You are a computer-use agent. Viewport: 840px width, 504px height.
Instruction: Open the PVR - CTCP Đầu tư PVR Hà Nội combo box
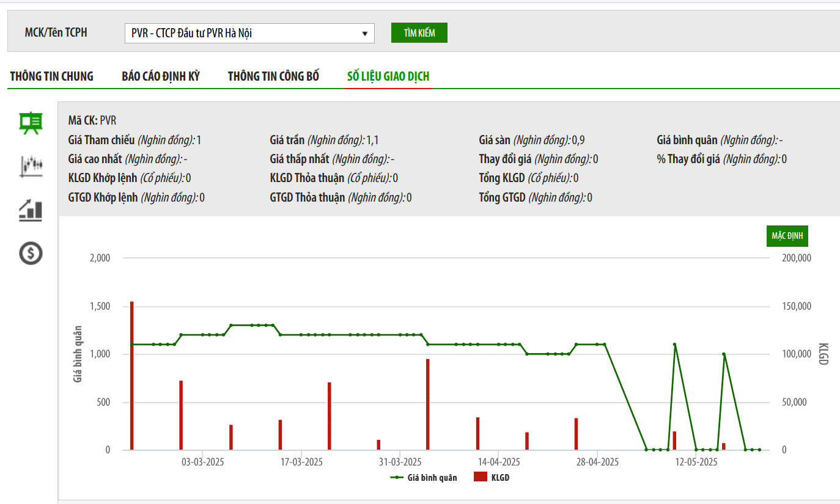click(249, 34)
